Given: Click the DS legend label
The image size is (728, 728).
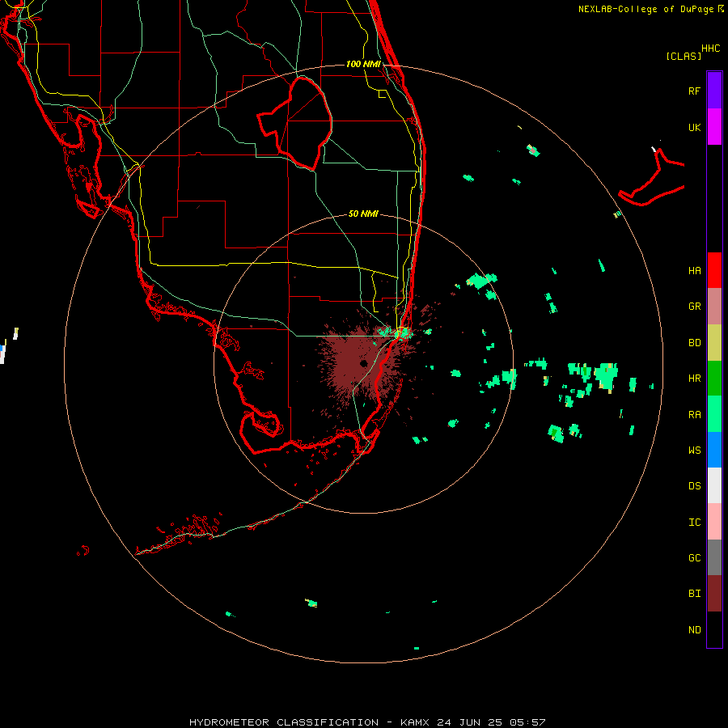Looking at the screenshot, I should tap(695, 486).
